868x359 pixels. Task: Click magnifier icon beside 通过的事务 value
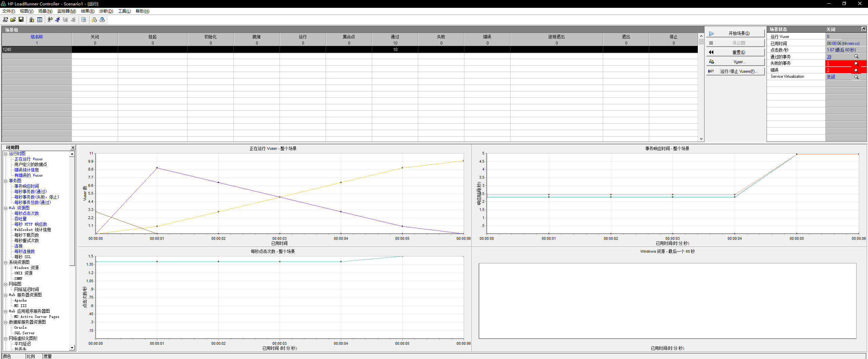[x=856, y=57]
